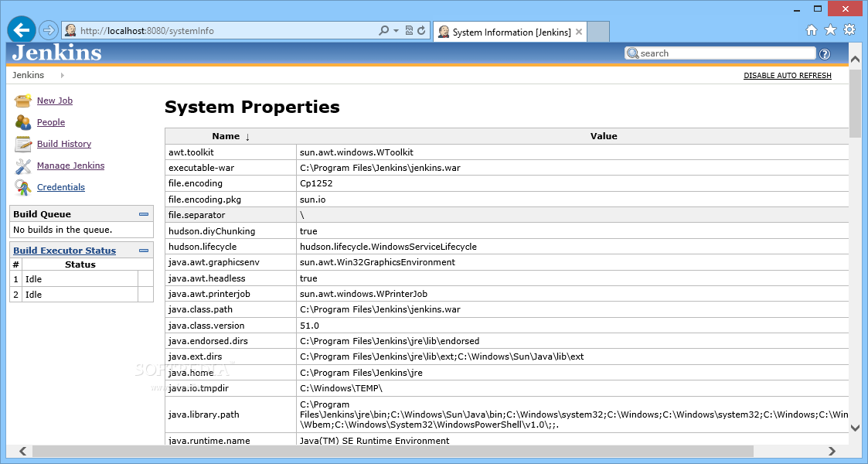The height and width of the screenshot is (464, 868).
Task: Click the Jenkins breadcrumb link
Action: [x=29, y=75]
